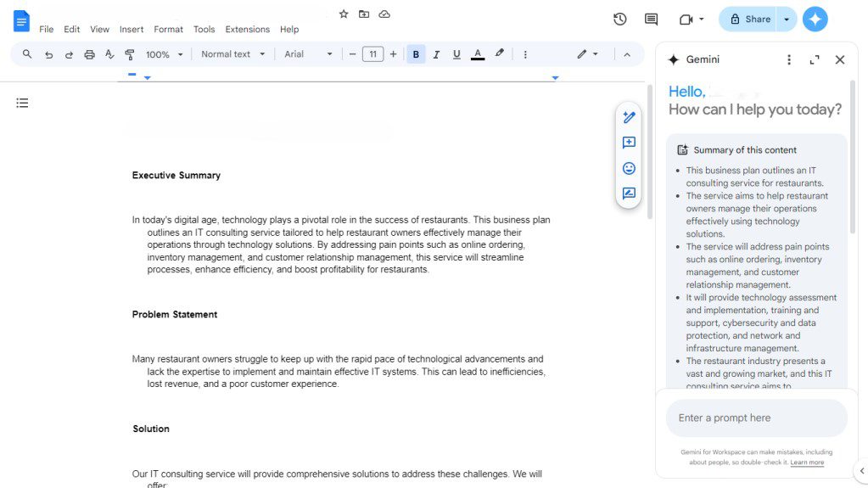This screenshot has width=868, height=488.
Task: Click Summary of this content title
Action: tap(745, 150)
